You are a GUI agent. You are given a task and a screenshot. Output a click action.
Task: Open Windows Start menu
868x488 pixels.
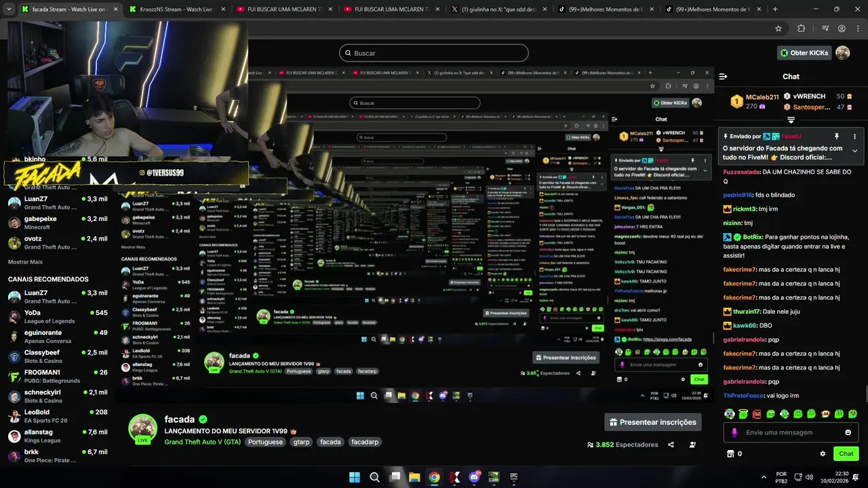(354, 477)
